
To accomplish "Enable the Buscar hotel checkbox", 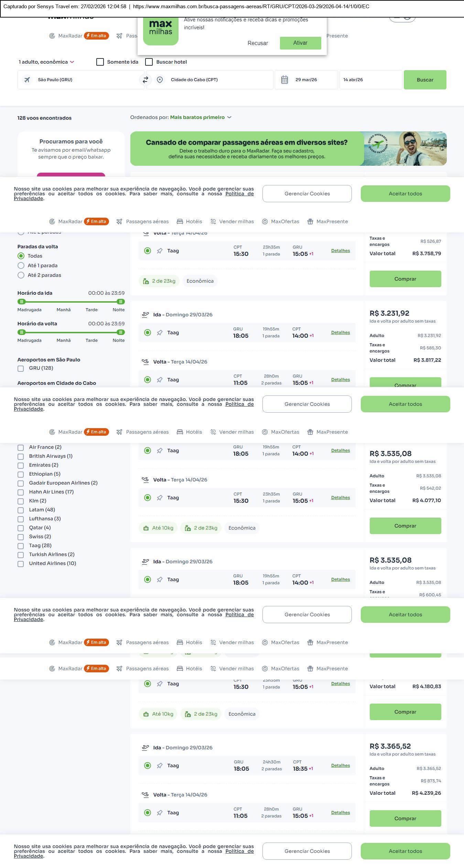I will pyautogui.click(x=149, y=62).
